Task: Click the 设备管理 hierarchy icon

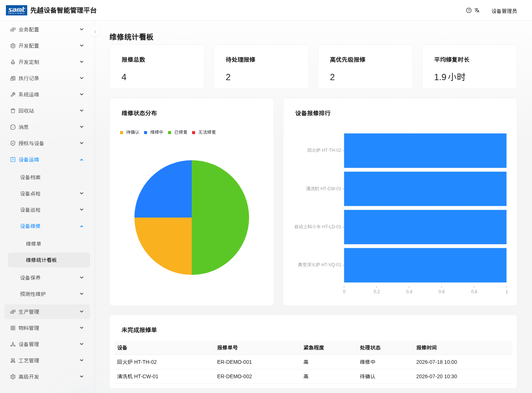Action: coord(13,344)
